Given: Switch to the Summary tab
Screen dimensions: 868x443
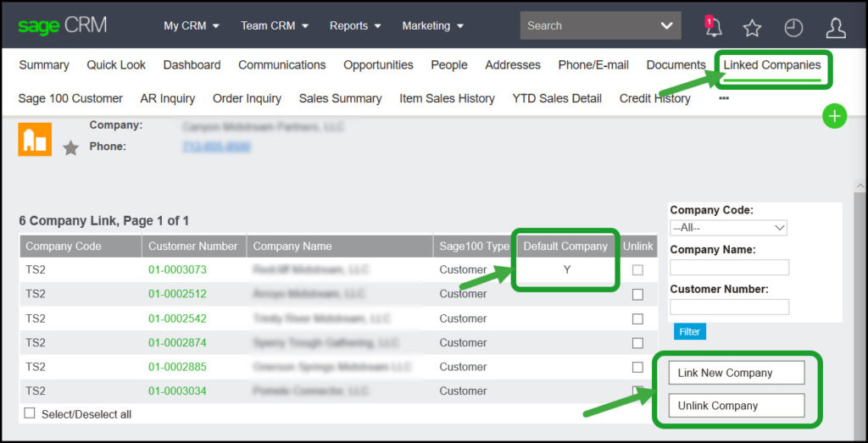Looking at the screenshot, I should 44,65.
